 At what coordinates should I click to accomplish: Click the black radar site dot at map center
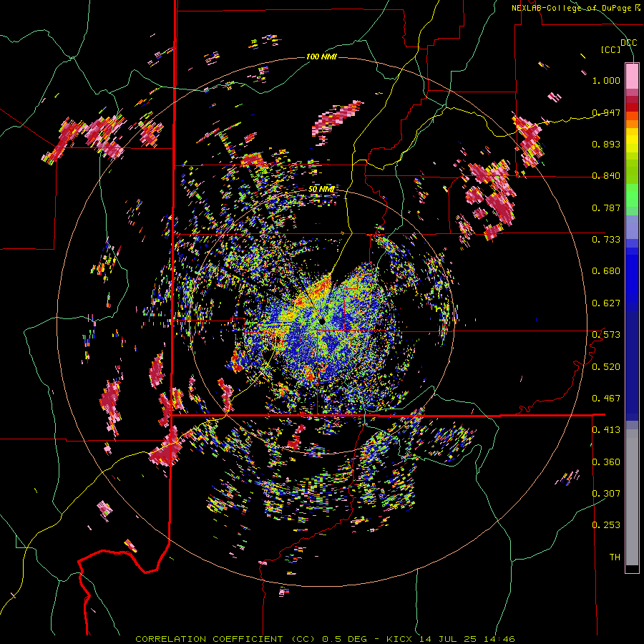[x=322, y=321]
